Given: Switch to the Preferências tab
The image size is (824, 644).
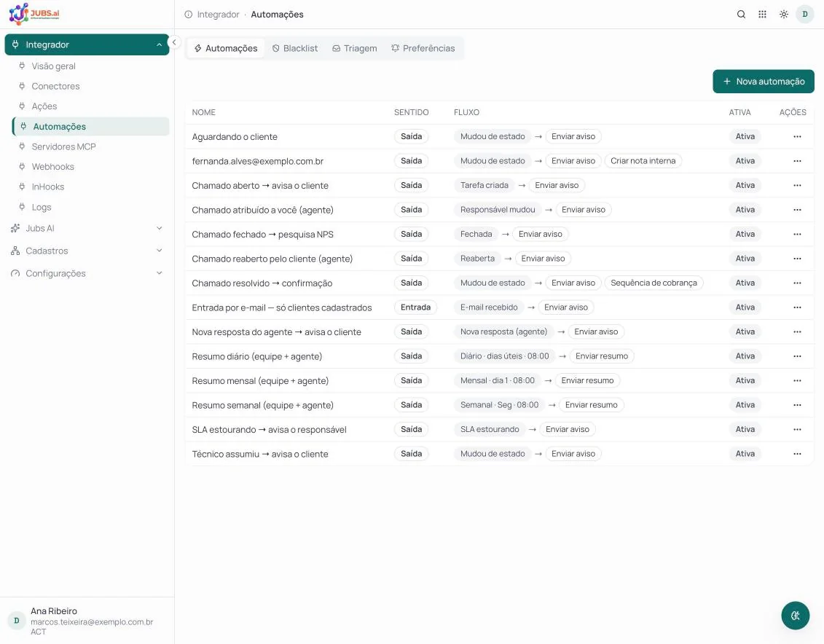Looking at the screenshot, I should (x=423, y=48).
